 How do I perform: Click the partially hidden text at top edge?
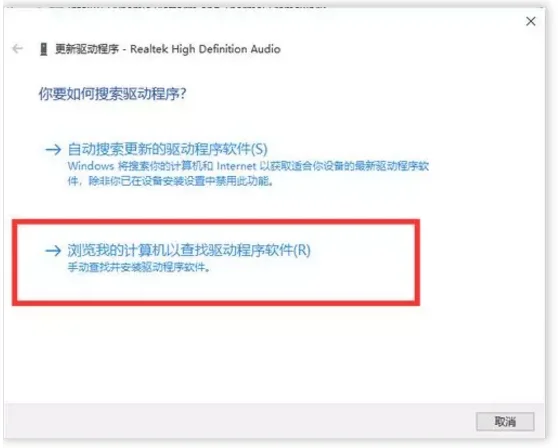tap(185, 6)
